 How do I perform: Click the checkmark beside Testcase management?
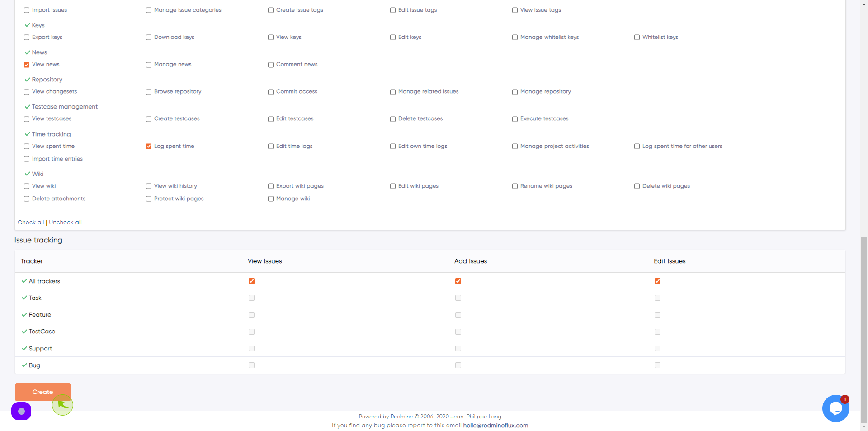[27, 106]
